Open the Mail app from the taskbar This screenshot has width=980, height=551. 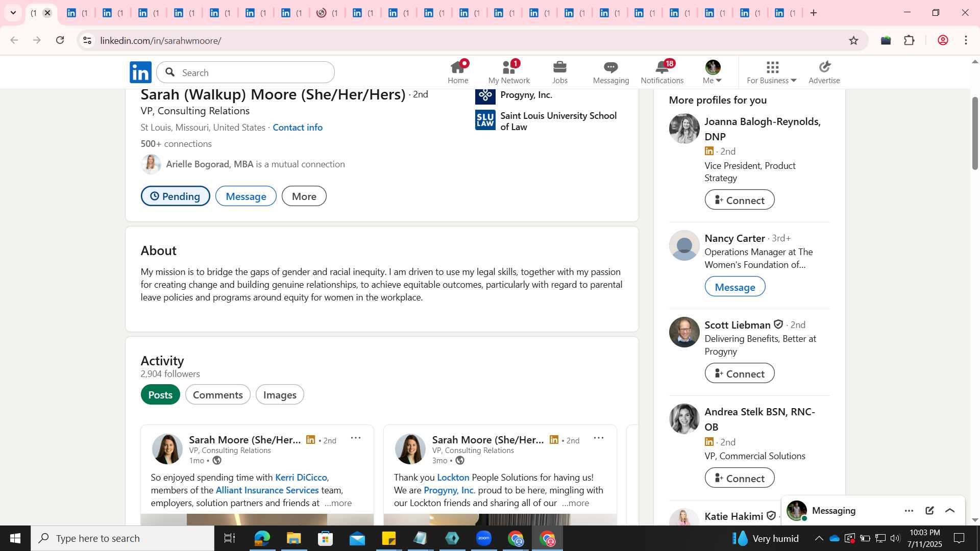tap(357, 538)
